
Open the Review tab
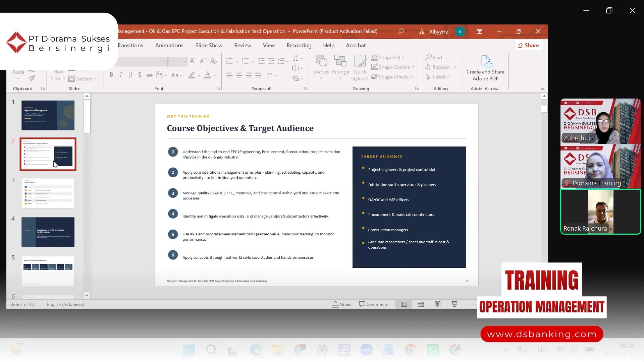tap(243, 45)
